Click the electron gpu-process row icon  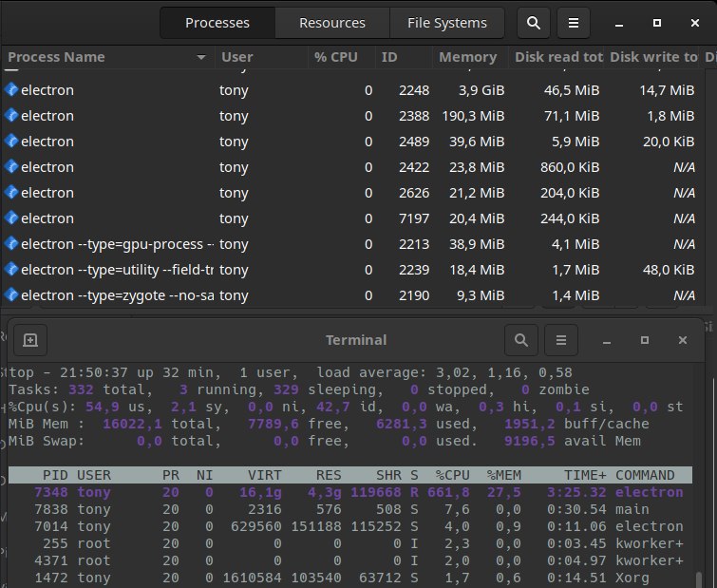11,244
